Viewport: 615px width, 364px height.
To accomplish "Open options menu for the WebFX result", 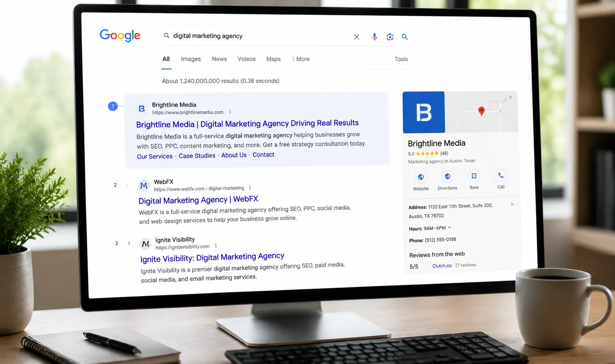I will click(250, 187).
